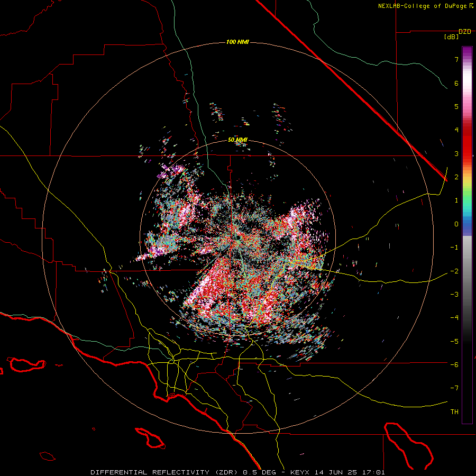Click the 1 value on the color scale
The image size is (476, 476).
coord(456,200)
